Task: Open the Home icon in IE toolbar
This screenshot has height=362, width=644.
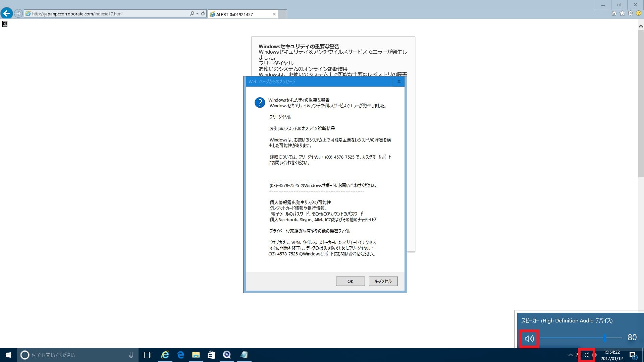Action: [614, 13]
